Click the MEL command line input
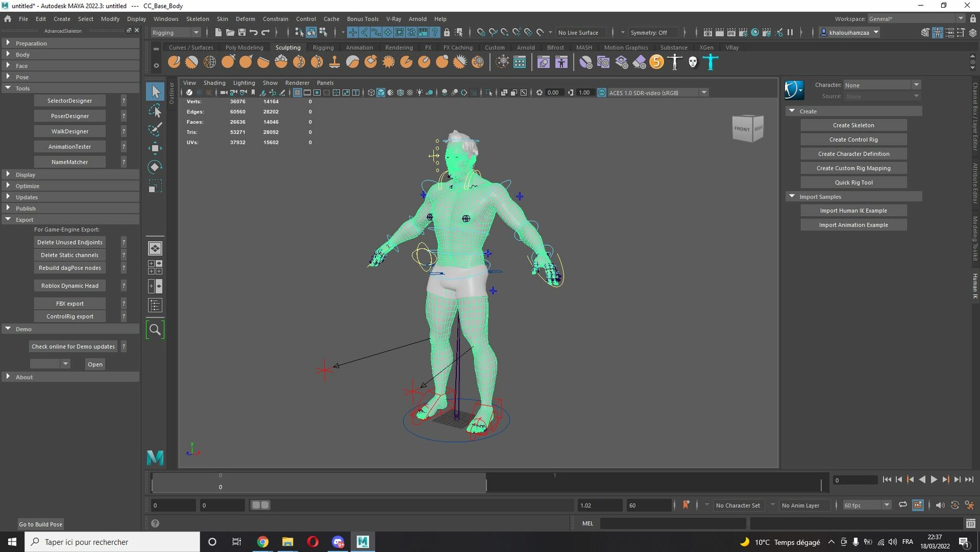Viewport: 980px width, 552px height. point(672,524)
